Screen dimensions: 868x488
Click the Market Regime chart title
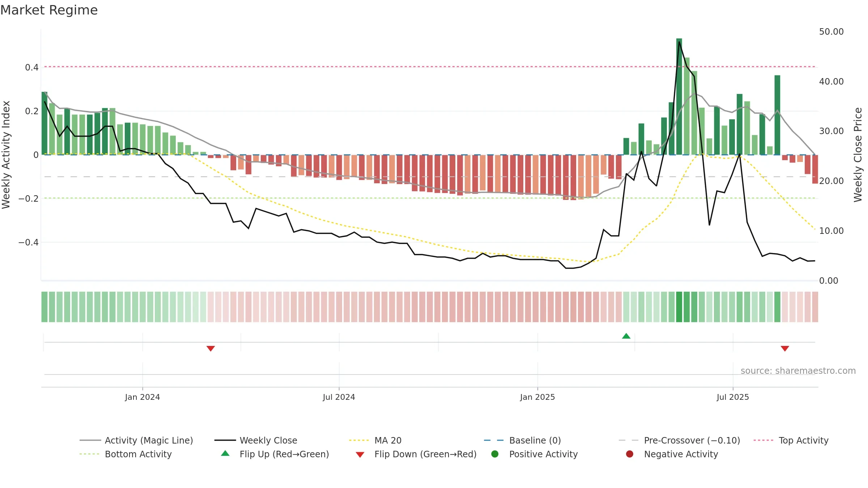[49, 10]
